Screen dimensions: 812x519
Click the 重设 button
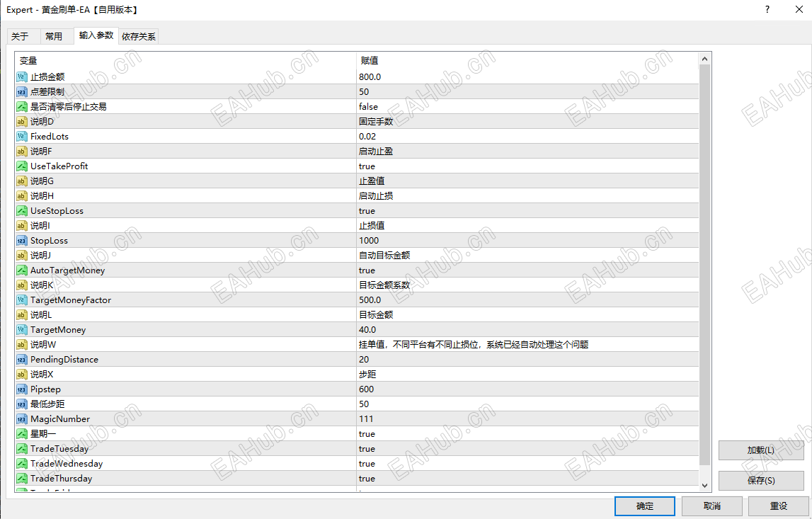pyautogui.click(x=778, y=506)
